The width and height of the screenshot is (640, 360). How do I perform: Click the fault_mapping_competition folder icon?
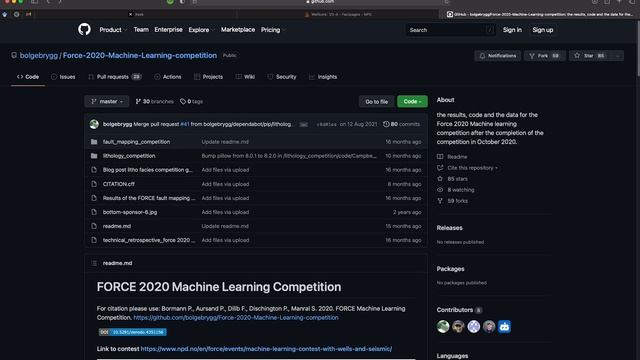[x=94, y=142]
